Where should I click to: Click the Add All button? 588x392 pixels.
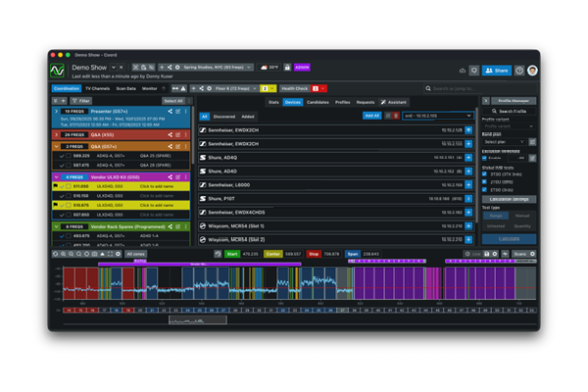tap(371, 116)
